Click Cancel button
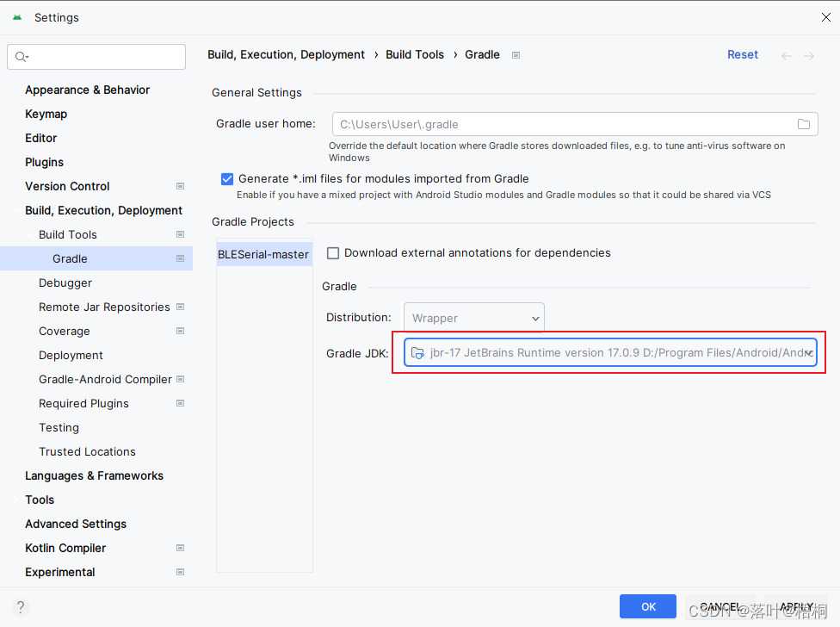Screen dimensions: 840x627 click(720, 606)
